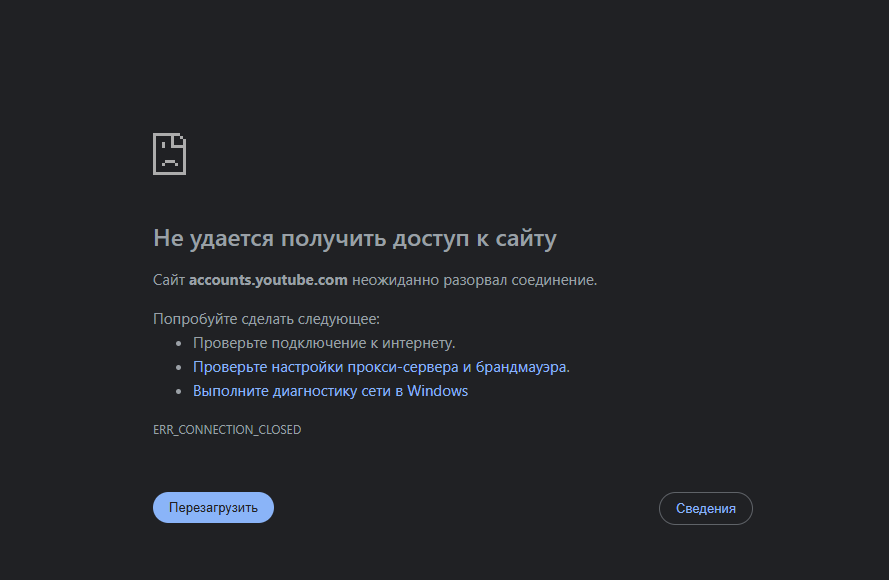Run Windows network diagnostics link

click(330, 391)
